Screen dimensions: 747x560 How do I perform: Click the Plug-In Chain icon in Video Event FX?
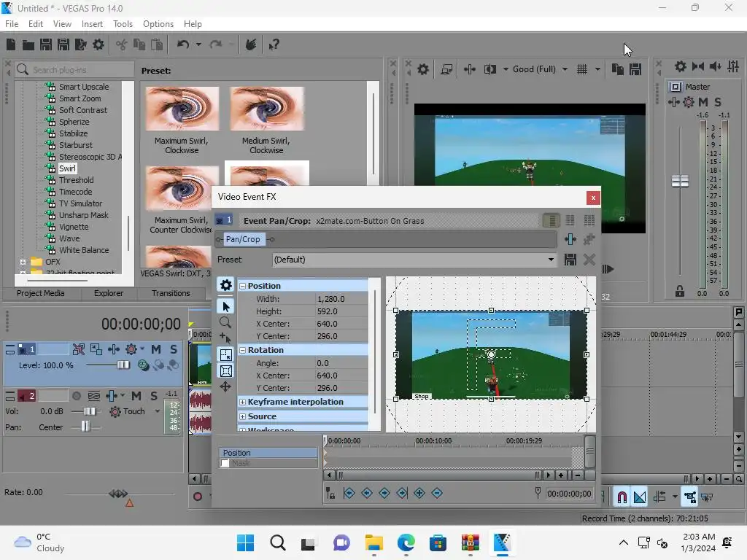pyautogui.click(x=570, y=239)
